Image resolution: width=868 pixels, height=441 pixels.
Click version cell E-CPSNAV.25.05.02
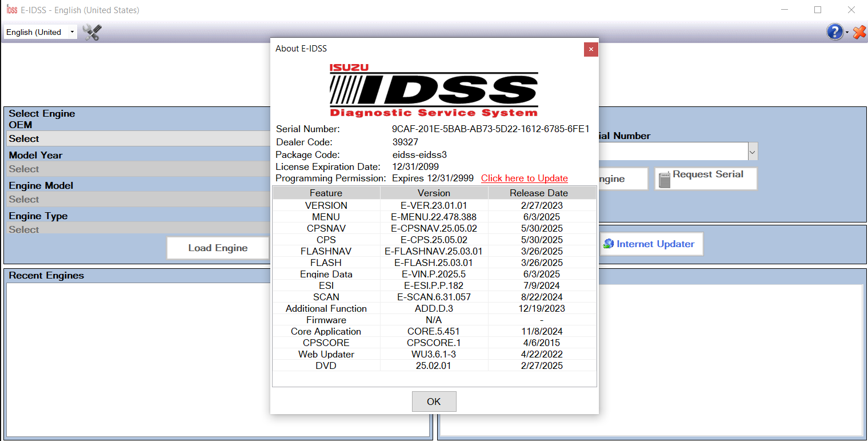434,228
